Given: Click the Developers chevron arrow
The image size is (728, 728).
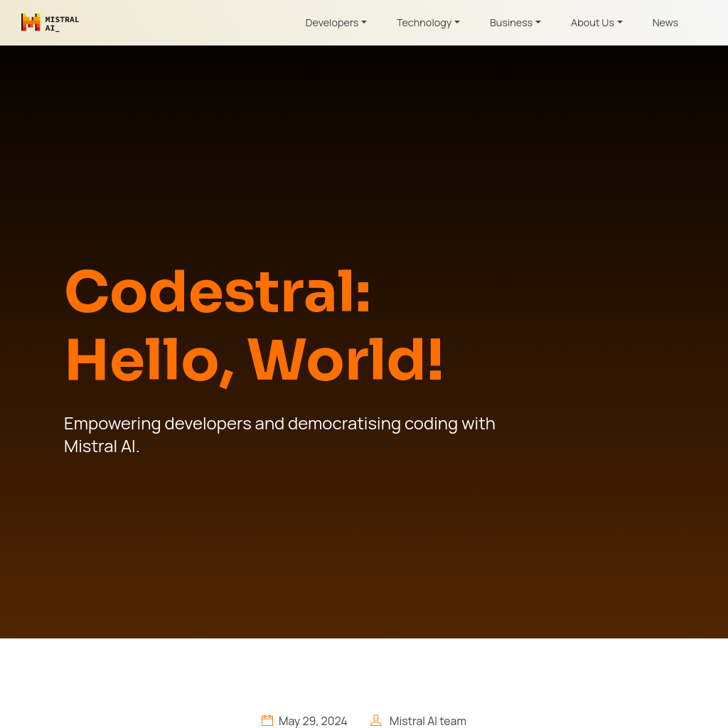Looking at the screenshot, I should pos(365,22).
